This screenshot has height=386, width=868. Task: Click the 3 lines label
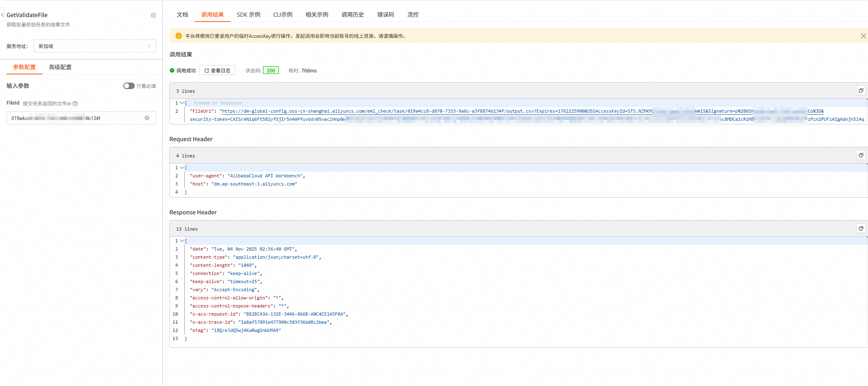[186, 91]
